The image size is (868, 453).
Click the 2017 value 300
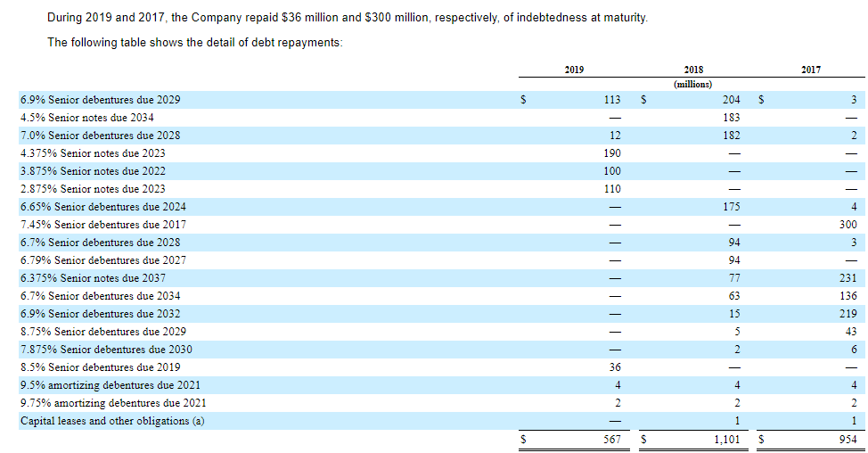pyautogui.click(x=848, y=225)
